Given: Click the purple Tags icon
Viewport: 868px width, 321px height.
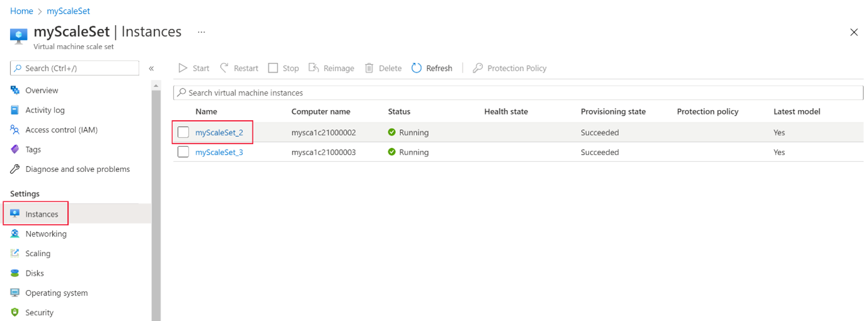Looking at the screenshot, I should 15,149.
